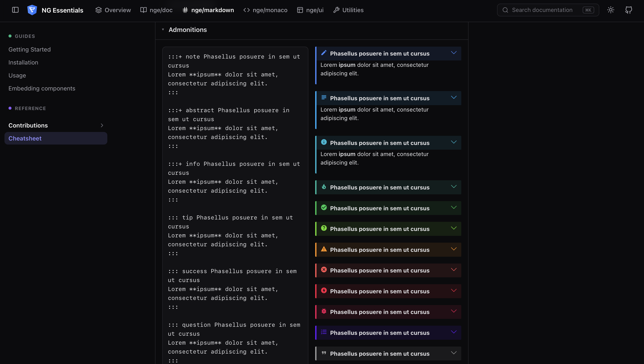Screen dimensions: 644x364
Task: Click the REFERENCE sidebar heading
Action: 30,109
